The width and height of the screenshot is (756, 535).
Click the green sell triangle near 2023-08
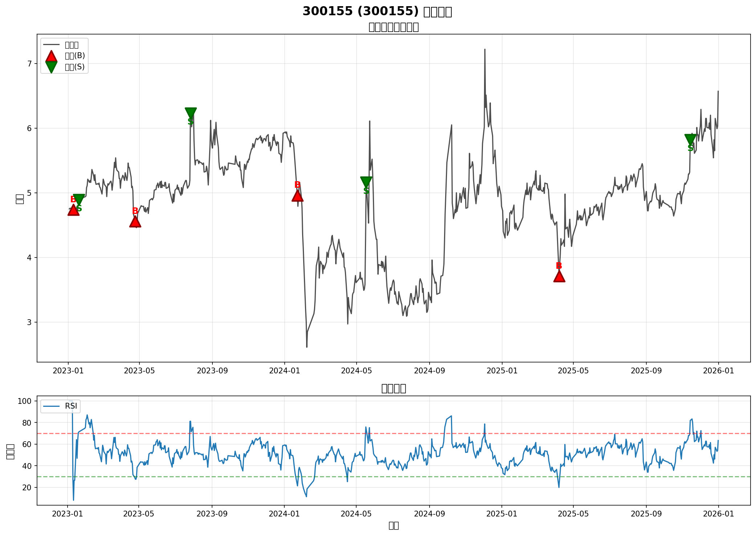(191, 113)
